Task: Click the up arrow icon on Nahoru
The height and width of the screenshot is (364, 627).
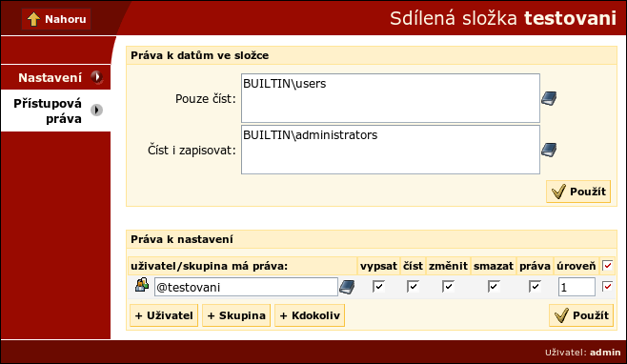Action: (x=33, y=19)
